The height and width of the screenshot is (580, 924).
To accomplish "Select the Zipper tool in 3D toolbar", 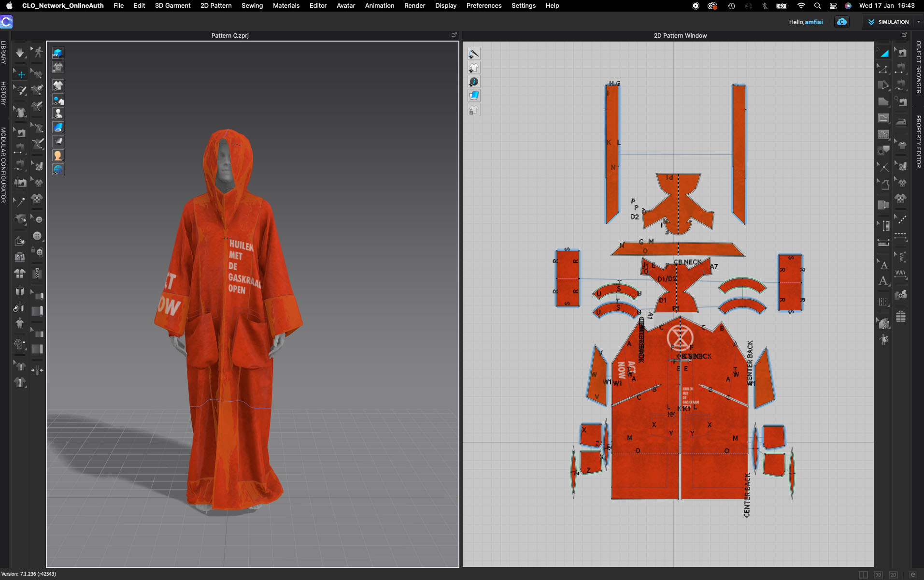I will pyautogui.click(x=38, y=273).
